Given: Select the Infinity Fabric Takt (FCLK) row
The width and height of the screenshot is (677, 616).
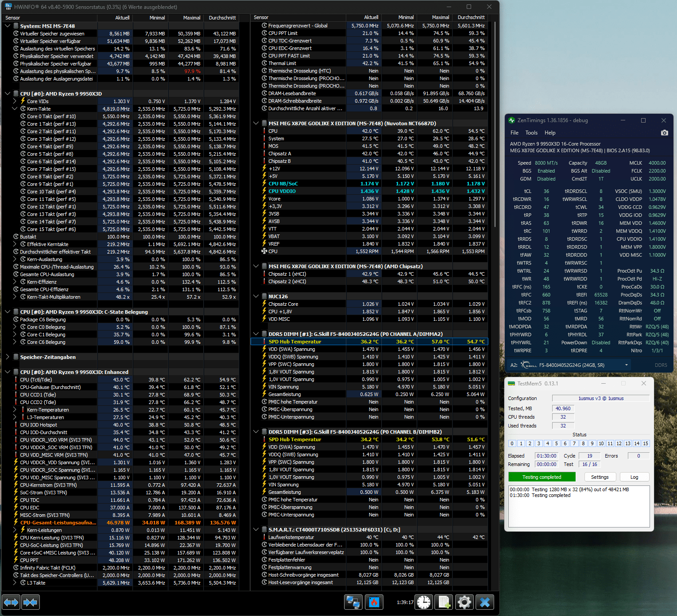Looking at the screenshot, I should pyautogui.click(x=121, y=568).
